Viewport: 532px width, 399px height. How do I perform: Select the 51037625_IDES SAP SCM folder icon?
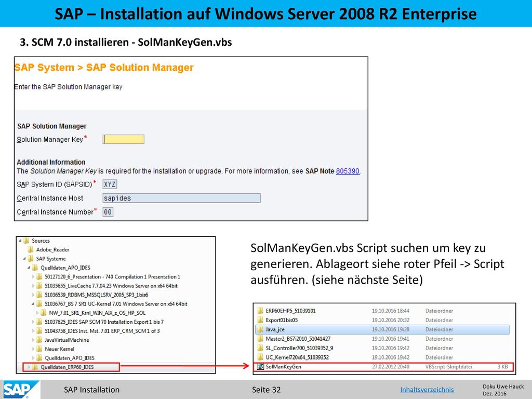[x=39, y=322]
